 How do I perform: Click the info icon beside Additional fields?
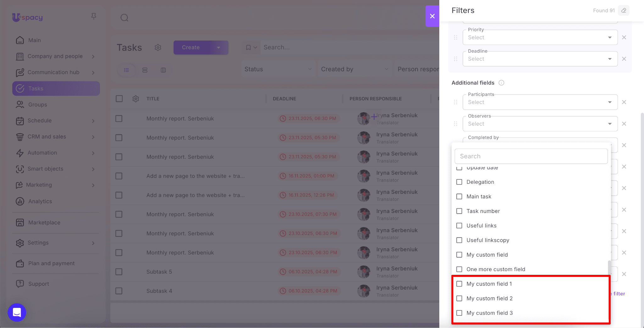[x=502, y=83]
